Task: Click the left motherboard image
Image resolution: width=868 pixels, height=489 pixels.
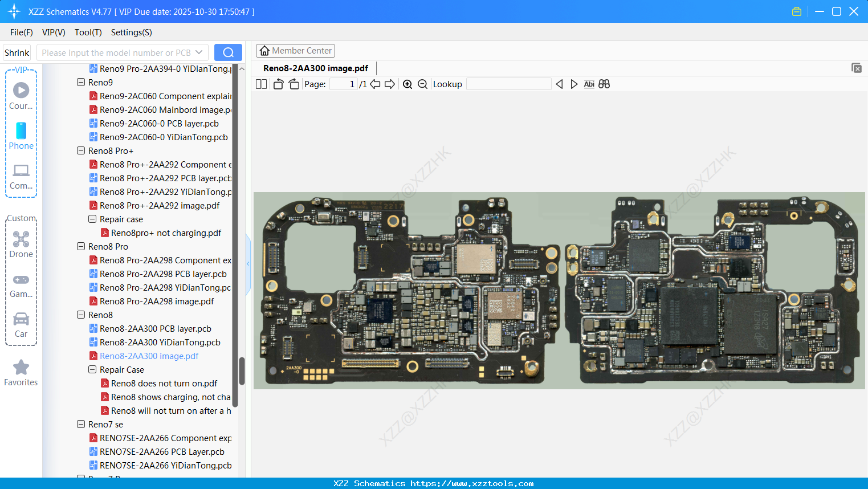Action: tap(410, 291)
